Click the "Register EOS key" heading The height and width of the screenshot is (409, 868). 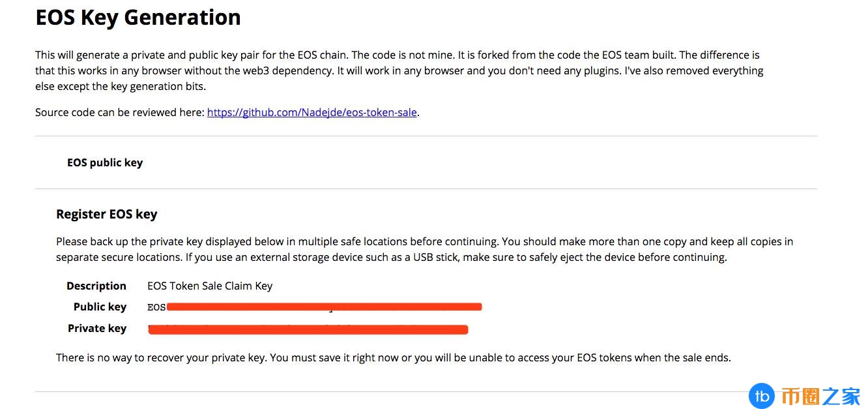click(107, 214)
